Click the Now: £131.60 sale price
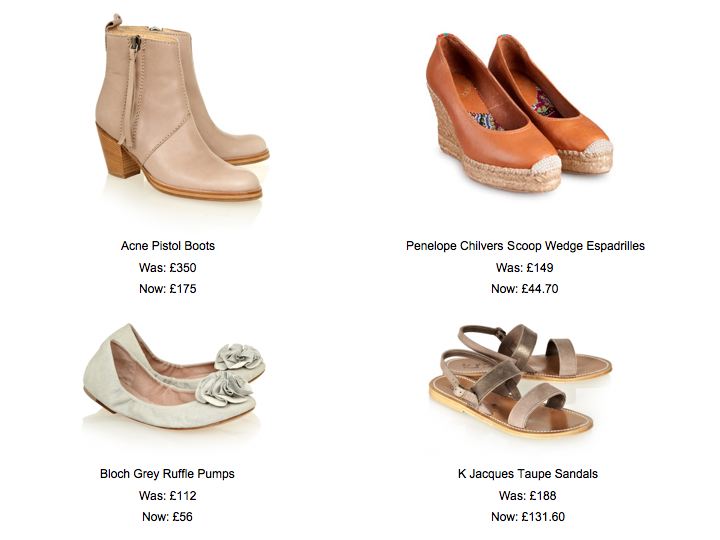Screen dimensions: 720x540 click(x=528, y=517)
